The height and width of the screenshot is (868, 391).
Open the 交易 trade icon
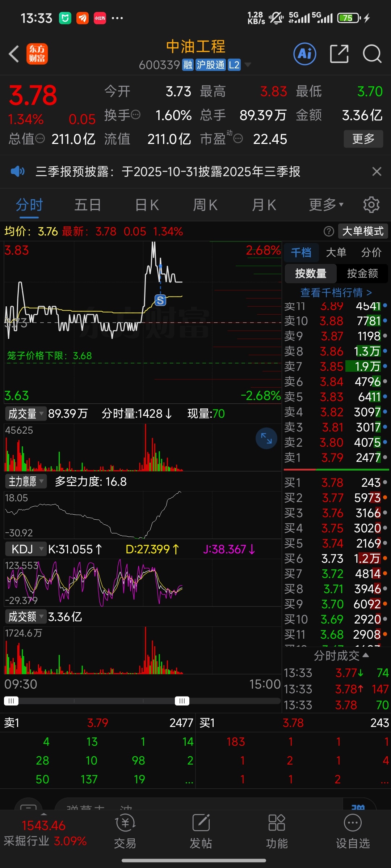pyautogui.click(x=125, y=831)
